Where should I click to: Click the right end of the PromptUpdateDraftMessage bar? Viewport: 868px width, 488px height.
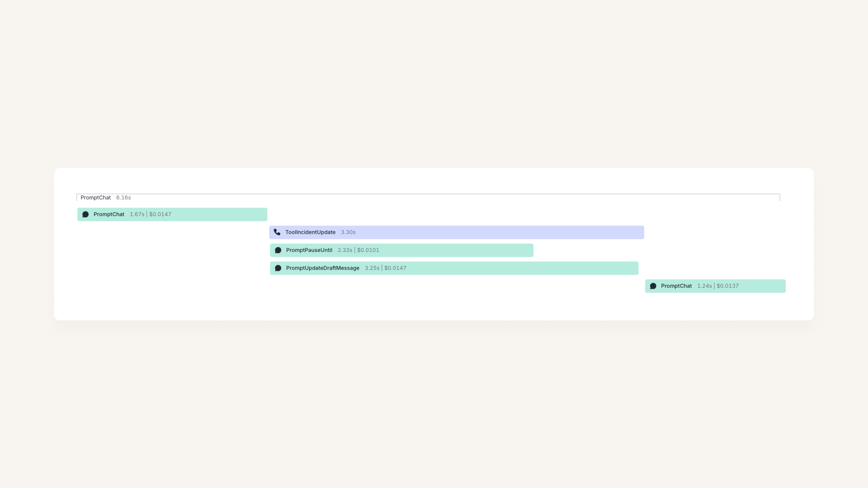tap(635, 268)
